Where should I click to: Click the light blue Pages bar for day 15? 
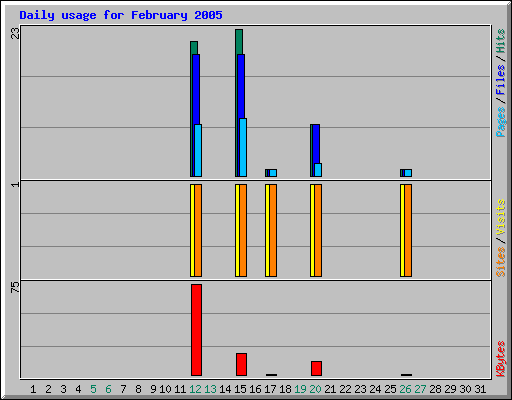pos(243,147)
